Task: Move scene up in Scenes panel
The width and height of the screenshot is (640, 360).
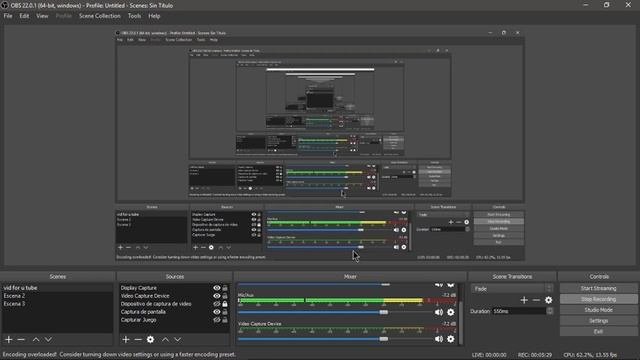Action: pos(36,340)
